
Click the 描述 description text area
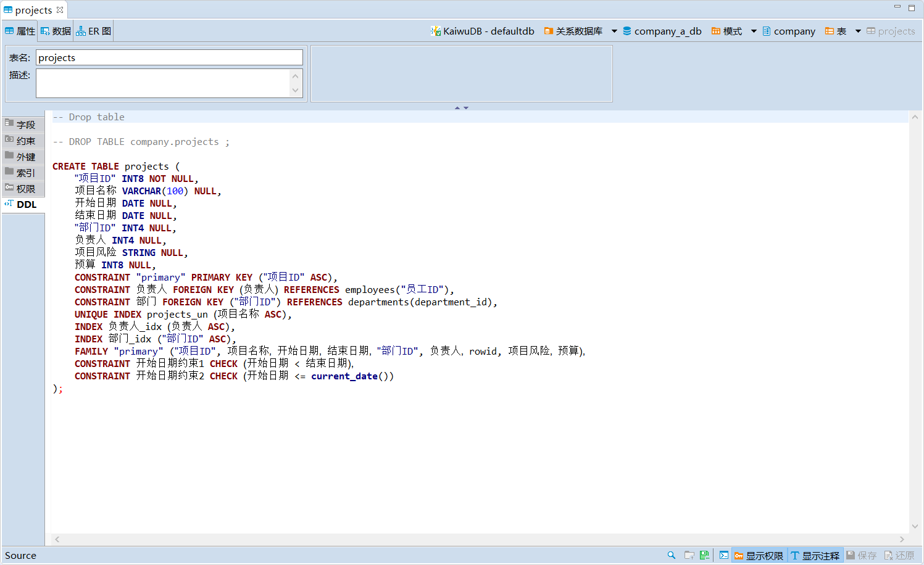tap(163, 83)
